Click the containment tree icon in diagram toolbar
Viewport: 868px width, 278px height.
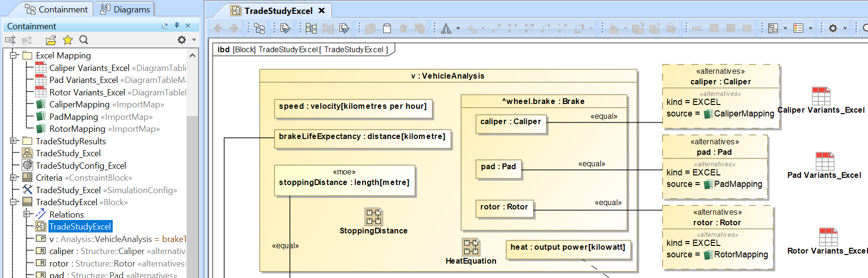pyautogui.click(x=259, y=29)
